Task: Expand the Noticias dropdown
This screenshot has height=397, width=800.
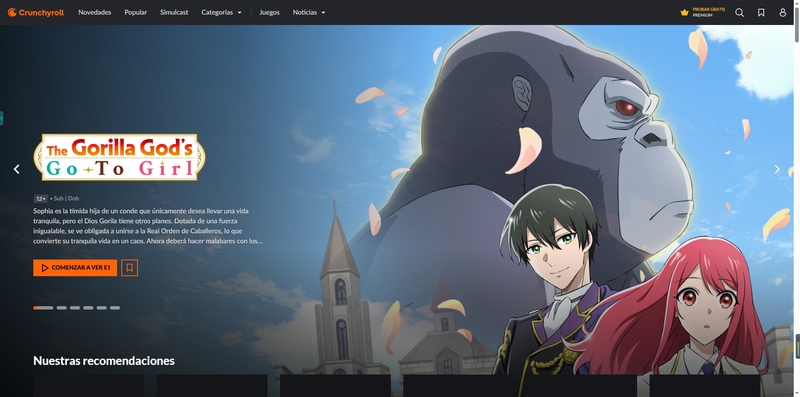Action: coord(309,12)
